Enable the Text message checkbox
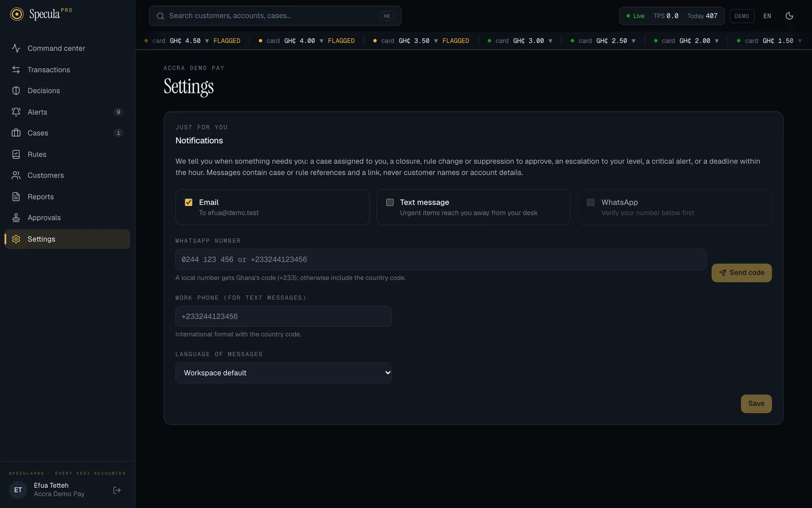Image resolution: width=812 pixels, height=508 pixels. click(x=390, y=202)
